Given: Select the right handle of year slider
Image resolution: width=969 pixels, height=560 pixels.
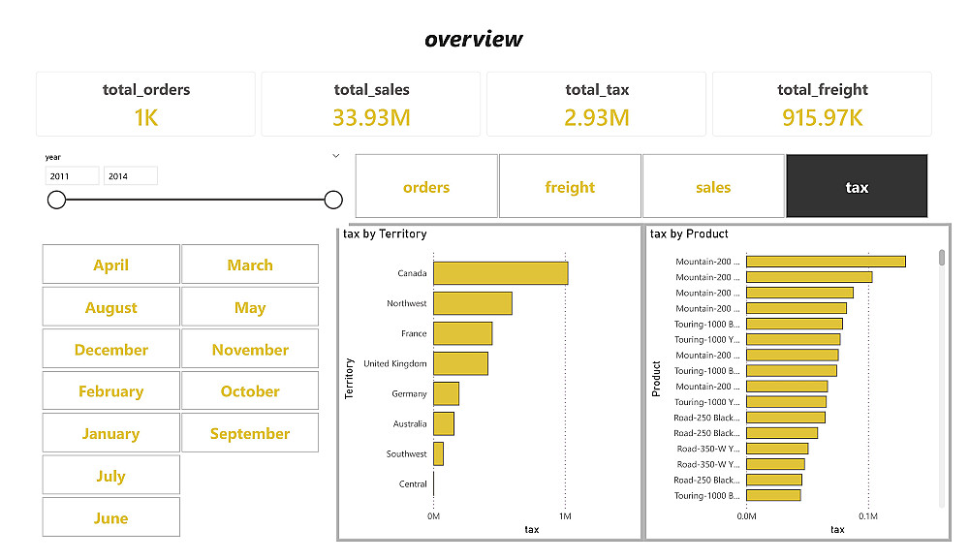Looking at the screenshot, I should 333,200.
